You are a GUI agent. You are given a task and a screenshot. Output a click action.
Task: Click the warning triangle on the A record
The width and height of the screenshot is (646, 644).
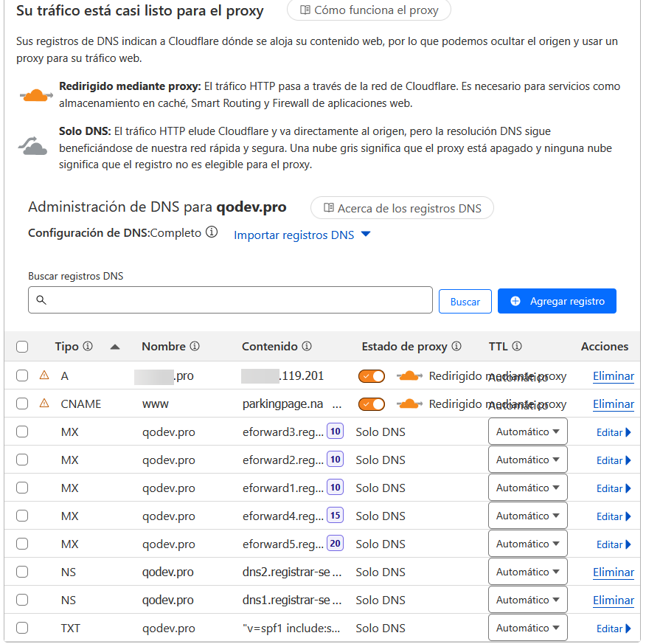point(44,375)
